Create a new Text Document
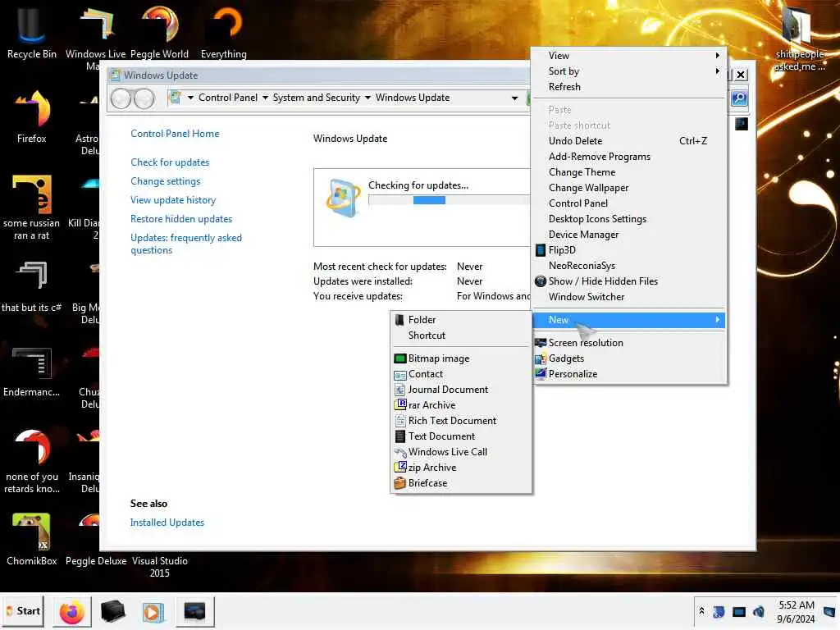The height and width of the screenshot is (630, 840). click(461, 436)
